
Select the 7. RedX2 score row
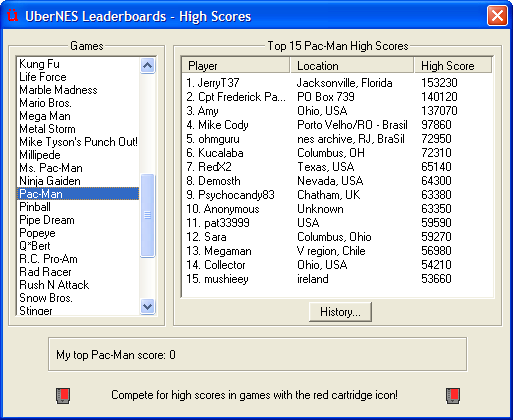(337, 167)
